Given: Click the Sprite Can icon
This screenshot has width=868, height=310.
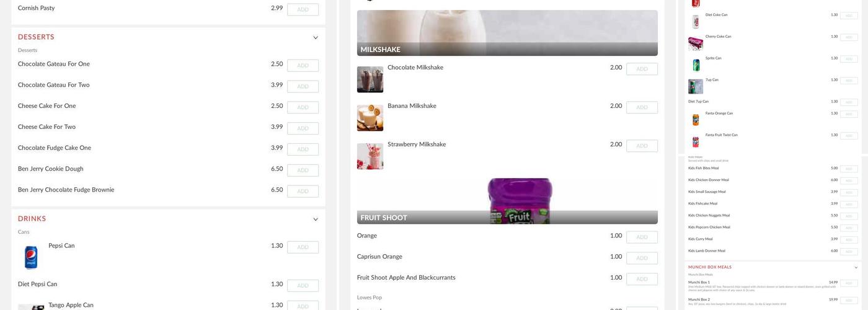Looking at the screenshot, I should tap(696, 65).
